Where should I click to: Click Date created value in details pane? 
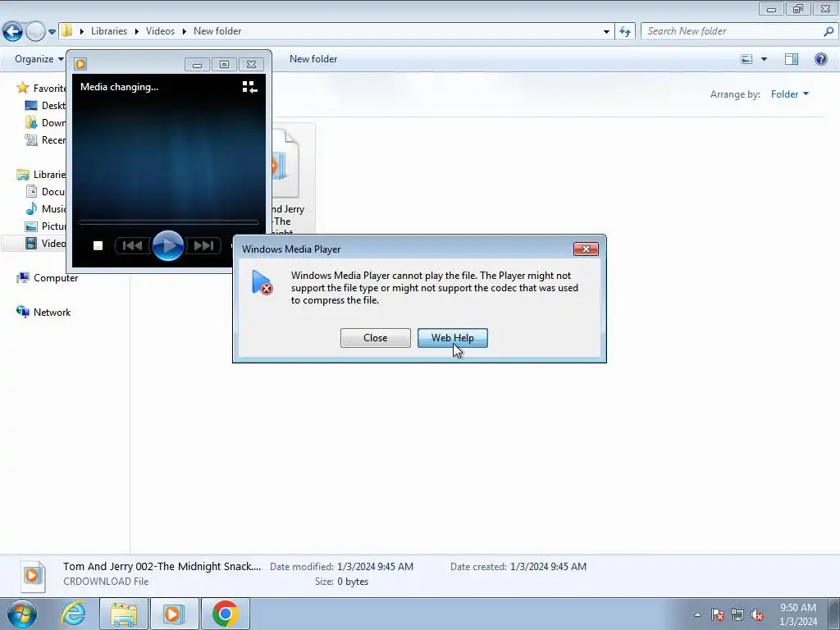[x=548, y=567]
